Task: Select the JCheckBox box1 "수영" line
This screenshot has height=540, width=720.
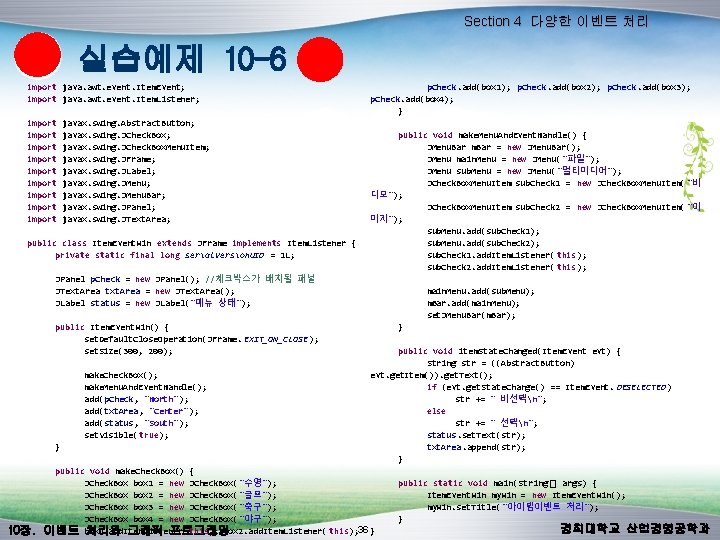Action: point(180,483)
